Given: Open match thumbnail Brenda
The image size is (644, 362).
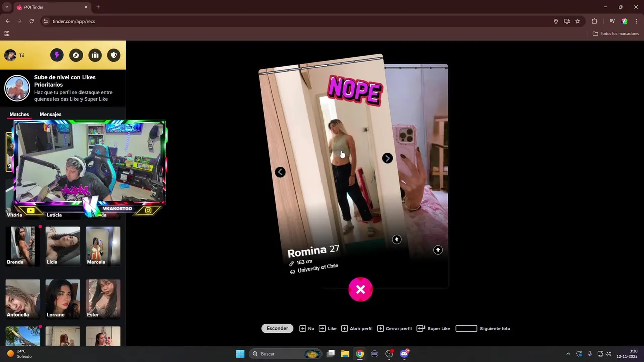Looking at the screenshot, I should point(23,246).
